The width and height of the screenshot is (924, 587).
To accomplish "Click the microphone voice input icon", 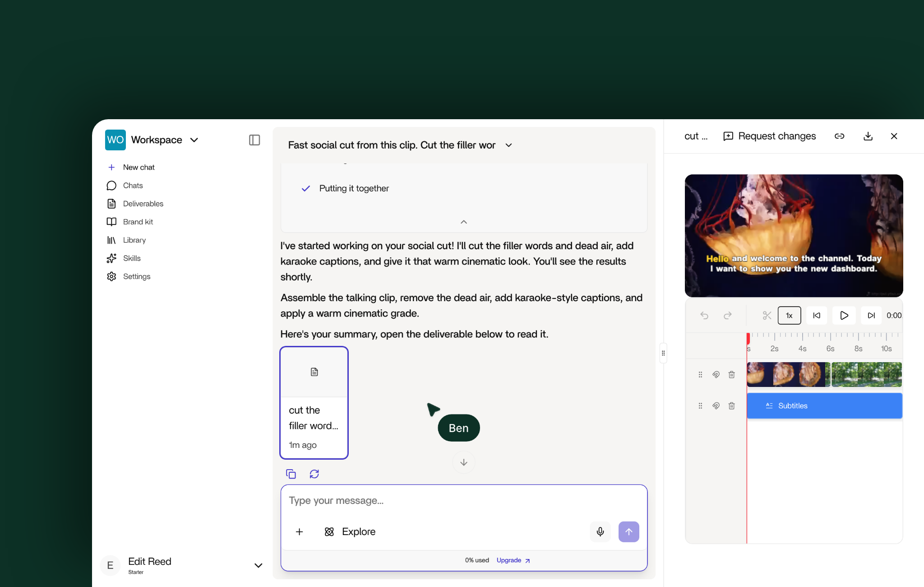I will pyautogui.click(x=600, y=531).
